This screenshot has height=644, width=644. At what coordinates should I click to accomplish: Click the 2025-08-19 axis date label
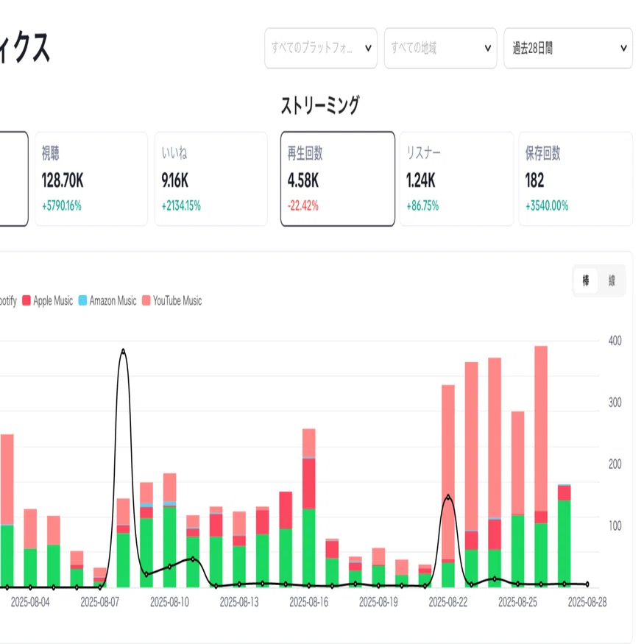click(378, 602)
